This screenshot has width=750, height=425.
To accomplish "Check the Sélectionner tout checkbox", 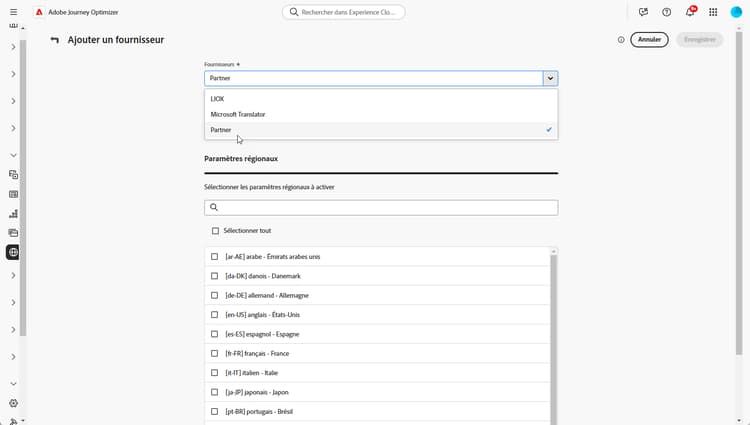I will pos(215,231).
